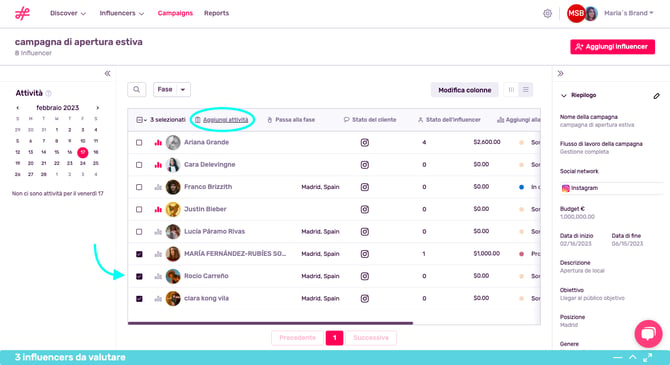Click the hashtag logo icon
This screenshot has width=670, height=365.
tap(22, 13)
